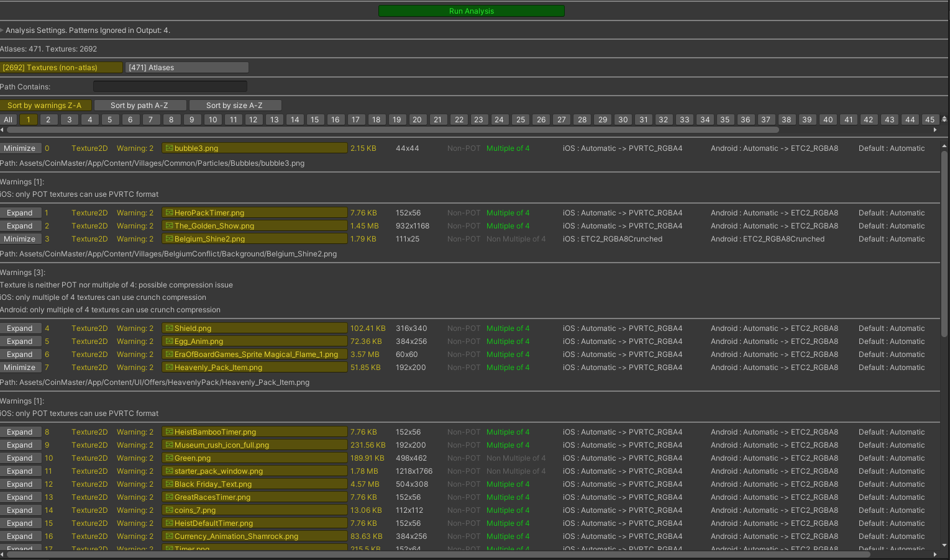Go to page 2
The height and width of the screenshot is (560, 950).
tap(48, 120)
